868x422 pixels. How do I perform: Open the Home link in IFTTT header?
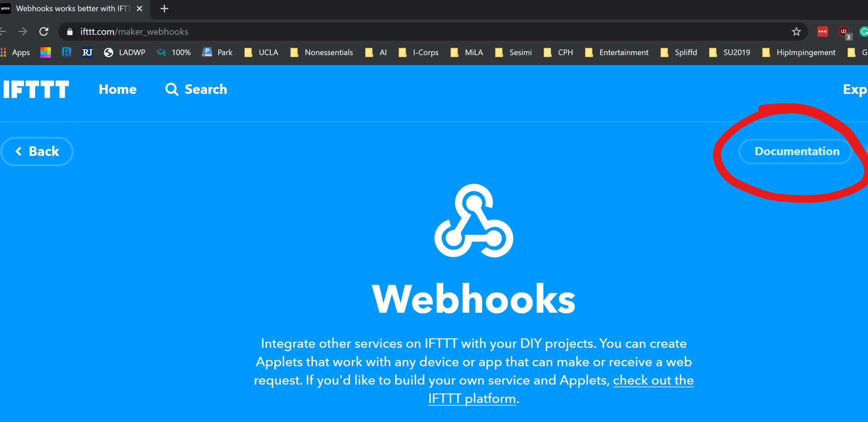tap(117, 89)
